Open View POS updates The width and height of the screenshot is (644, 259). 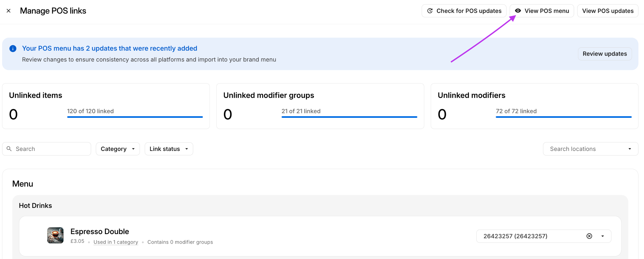click(x=608, y=11)
